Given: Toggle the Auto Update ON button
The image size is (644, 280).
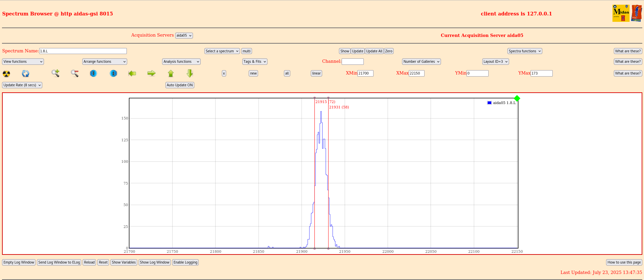Looking at the screenshot, I should coord(180,85).
